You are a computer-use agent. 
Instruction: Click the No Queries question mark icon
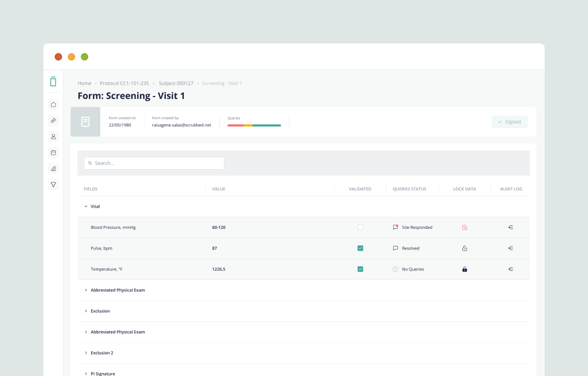pyautogui.click(x=395, y=269)
